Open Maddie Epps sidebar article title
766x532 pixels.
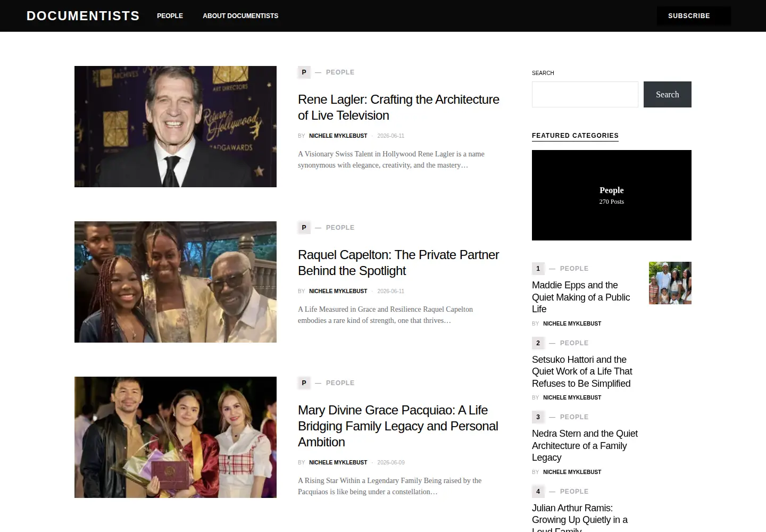[x=581, y=297]
